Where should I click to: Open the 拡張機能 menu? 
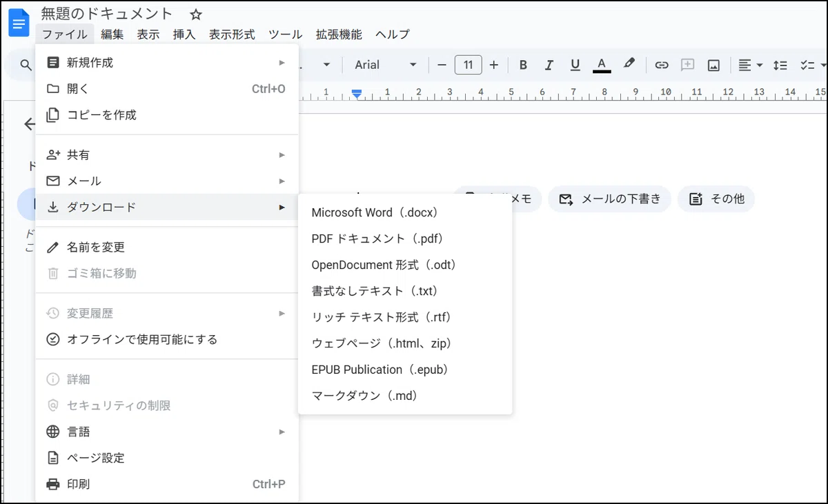[x=339, y=34]
